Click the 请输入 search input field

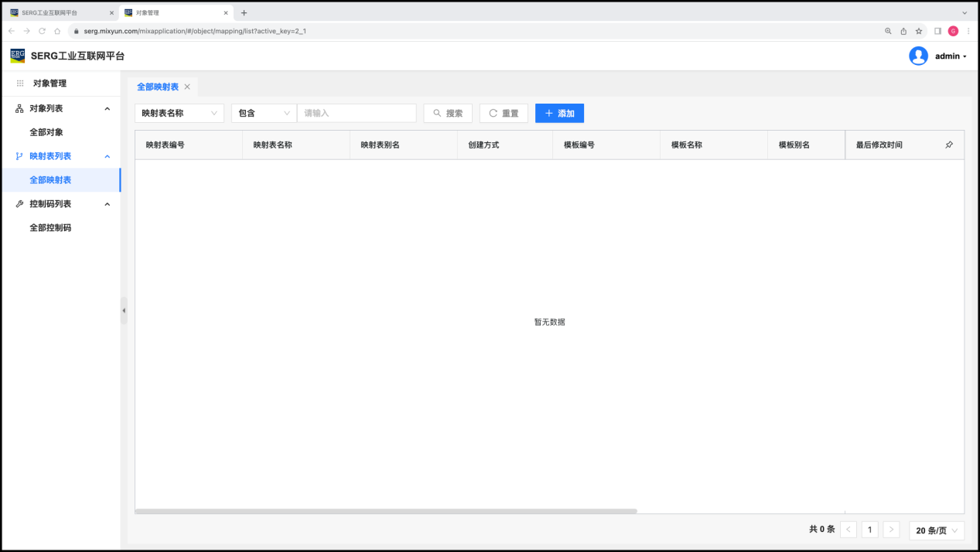coord(357,114)
